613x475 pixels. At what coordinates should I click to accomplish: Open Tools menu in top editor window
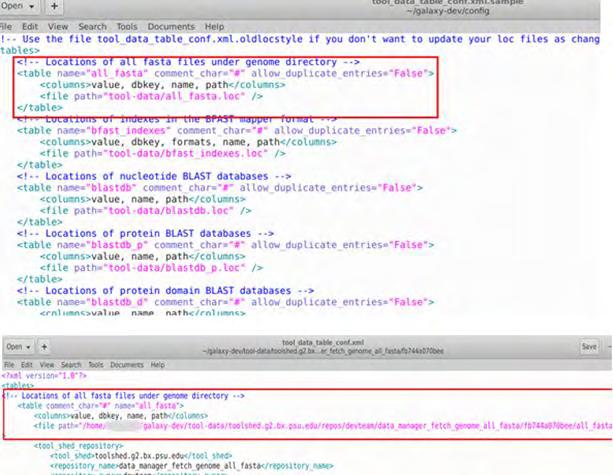click(127, 27)
